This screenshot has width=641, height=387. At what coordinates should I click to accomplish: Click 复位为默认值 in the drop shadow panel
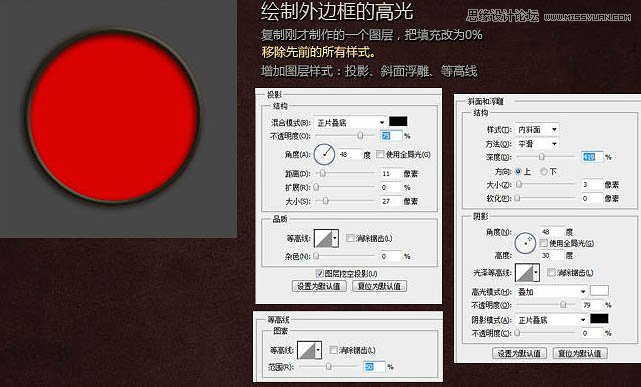click(379, 286)
